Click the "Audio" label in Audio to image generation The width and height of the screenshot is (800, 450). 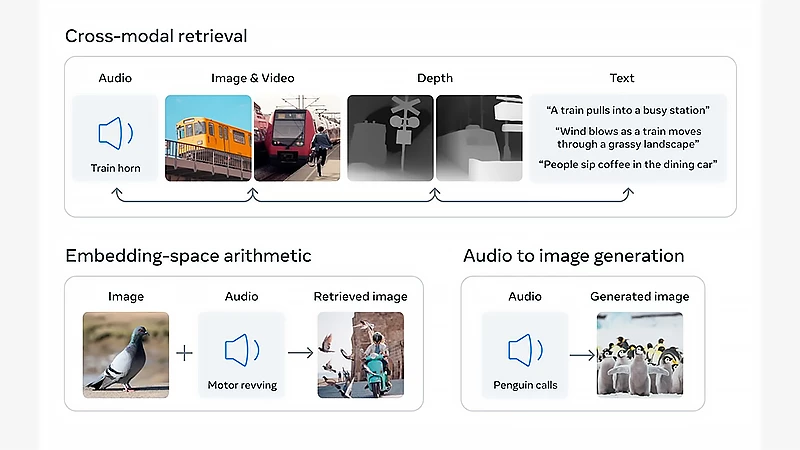click(525, 296)
